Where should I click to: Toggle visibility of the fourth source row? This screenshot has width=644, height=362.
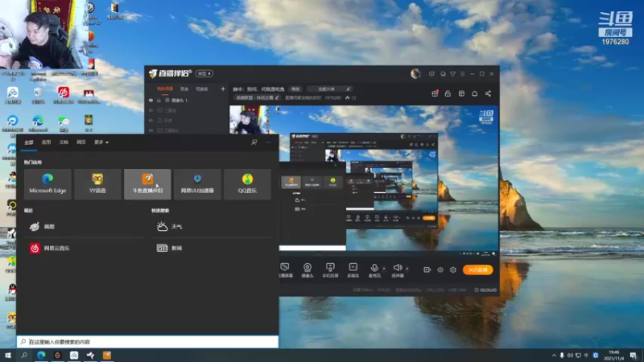[x=151, y=130]
